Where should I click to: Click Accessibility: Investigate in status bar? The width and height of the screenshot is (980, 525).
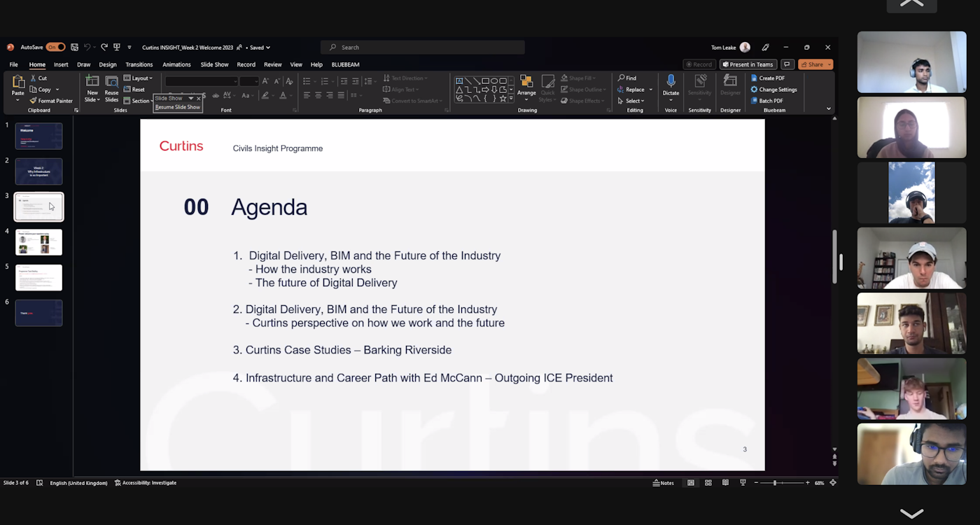click(x=146, y=483)
